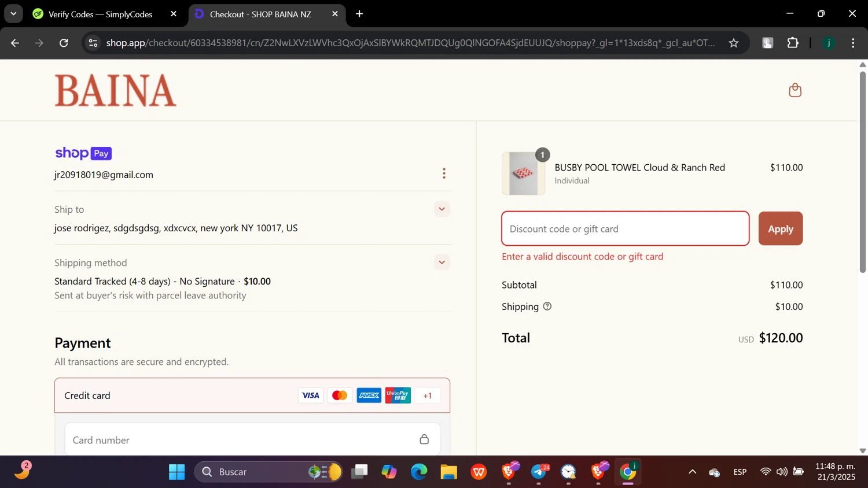
Task: Click the Subtotal $110.00 value
Action: [x=786, y=284]
